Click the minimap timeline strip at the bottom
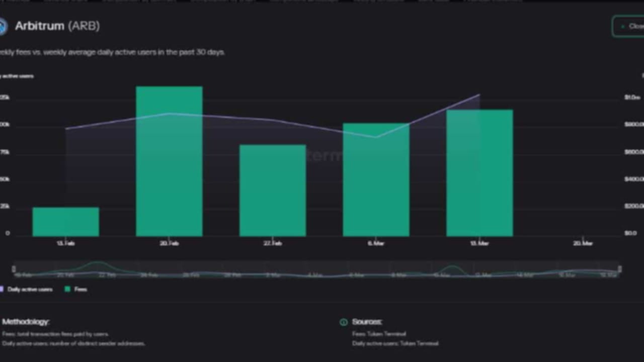 pos(317,268)
